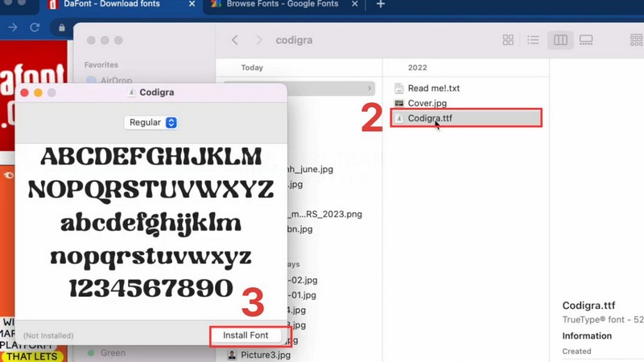The image size is (644, 362).
Task: Switch Finder to column view
Action: (560, 40)
